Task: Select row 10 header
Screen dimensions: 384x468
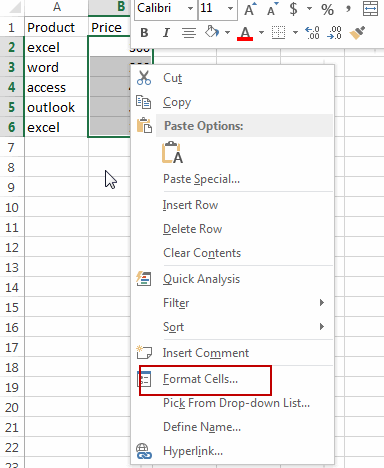Action: [x=12, y=207]
